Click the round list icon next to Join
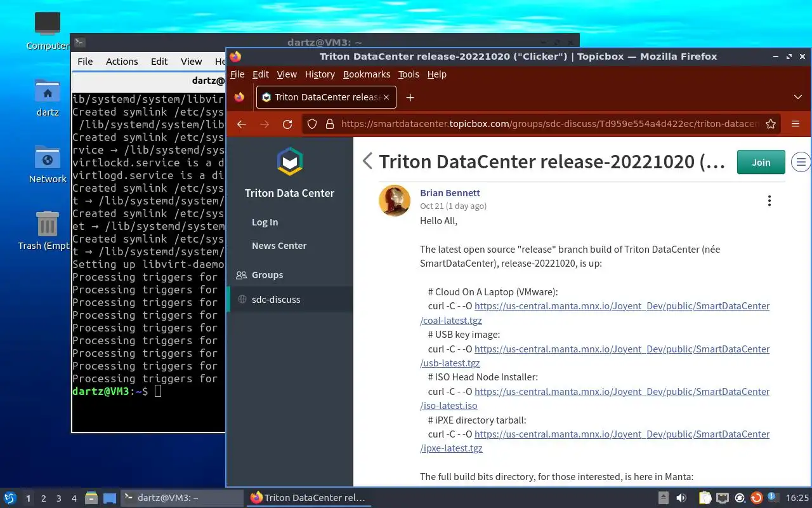 [801, 162]
